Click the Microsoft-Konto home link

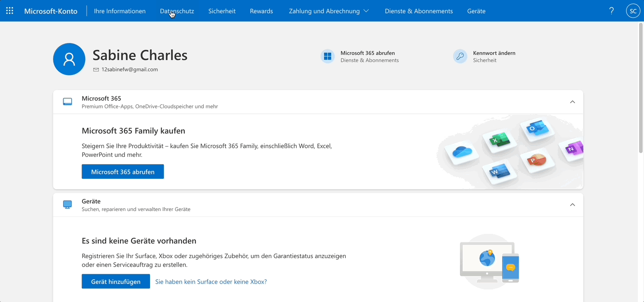[51, 11]
